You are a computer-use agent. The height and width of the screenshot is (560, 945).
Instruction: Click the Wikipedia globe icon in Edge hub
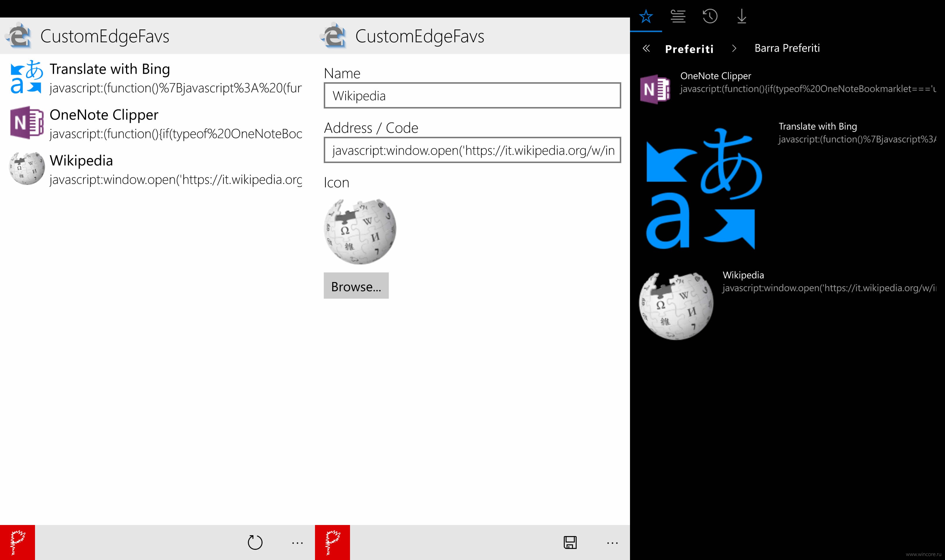[676, 306]
